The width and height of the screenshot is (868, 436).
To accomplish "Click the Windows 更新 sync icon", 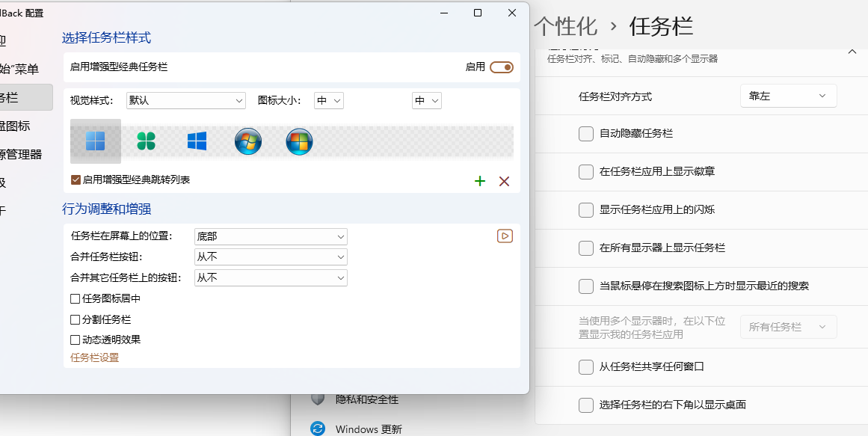I will click(x=317, y=429).
